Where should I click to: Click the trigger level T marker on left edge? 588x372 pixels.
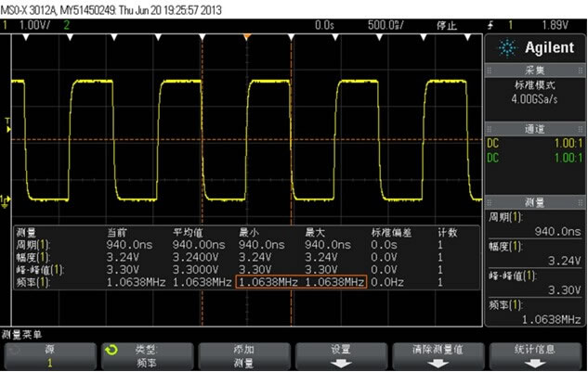8,122
